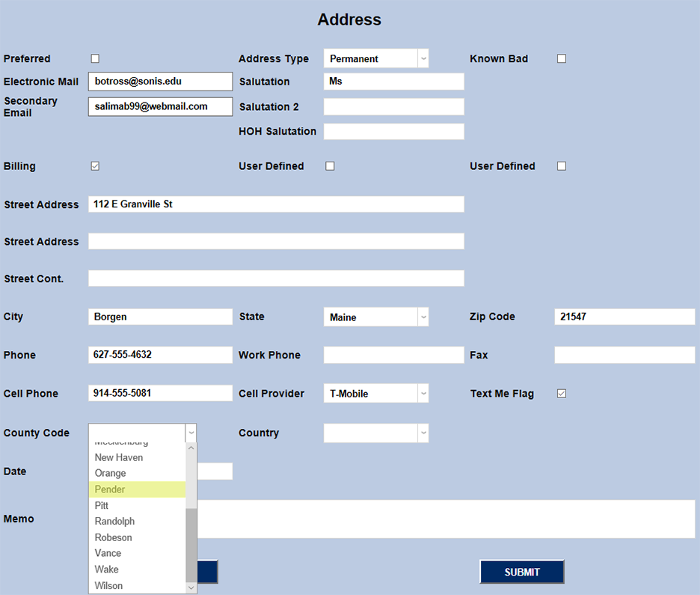Uncheck the Billing checkbox
Viewport: 700px width, 595px height.
click(95, 165)
